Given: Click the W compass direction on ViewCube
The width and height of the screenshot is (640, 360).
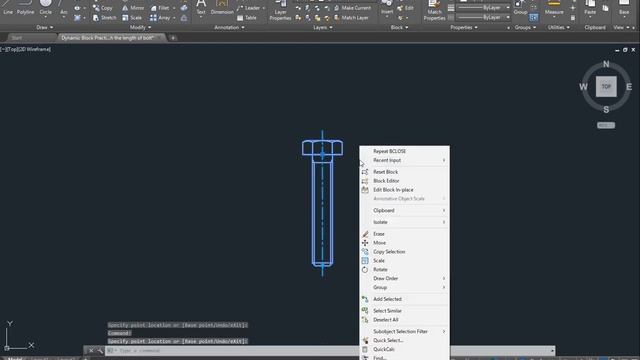Looking at the screenshot, I should pyautogui.click(x=583, y=87).
